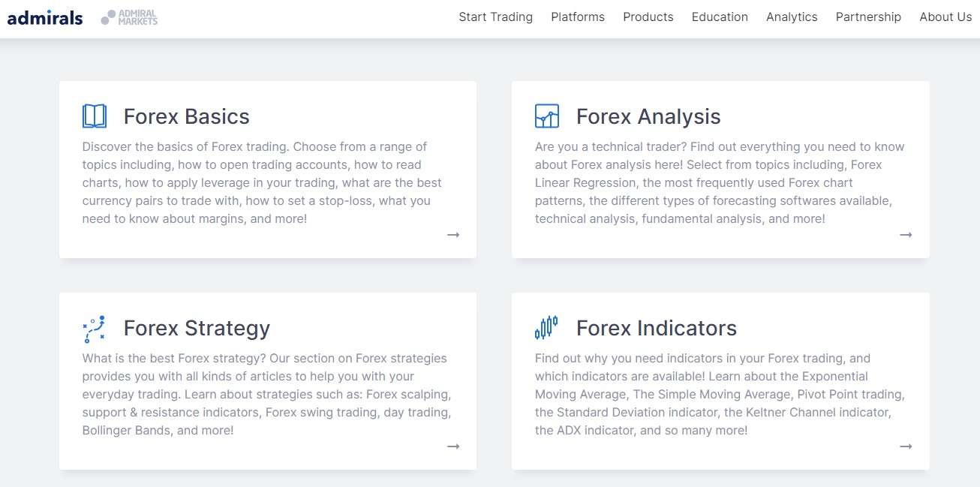
Task: Open the Platforms menu
Action: click(578, 17)
